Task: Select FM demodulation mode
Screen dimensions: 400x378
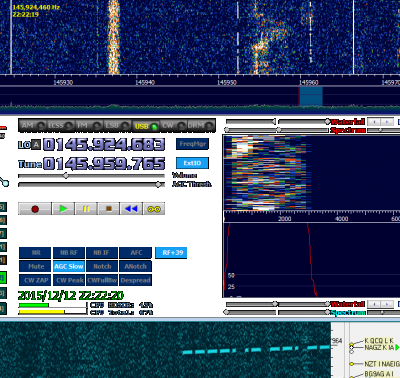Action: pos(89,126)
